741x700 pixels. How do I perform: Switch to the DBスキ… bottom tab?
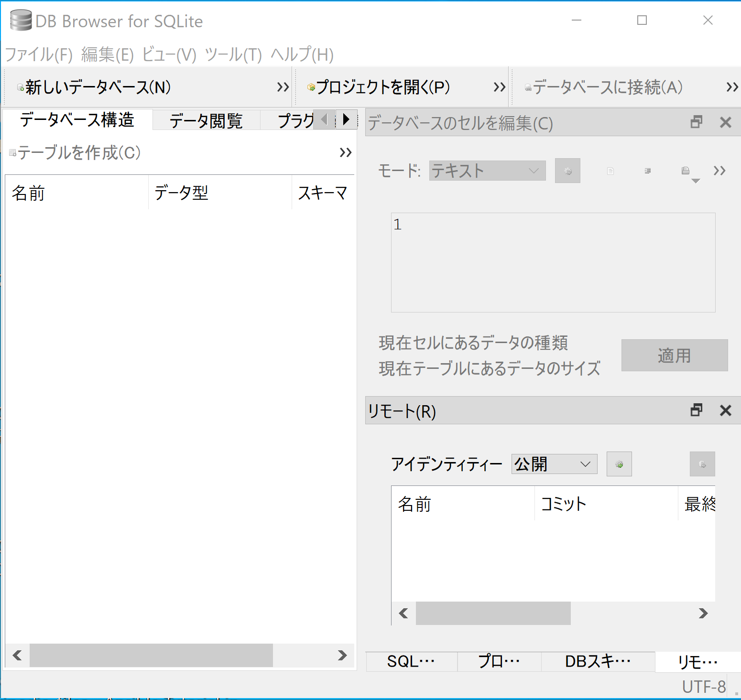(598, 661)
